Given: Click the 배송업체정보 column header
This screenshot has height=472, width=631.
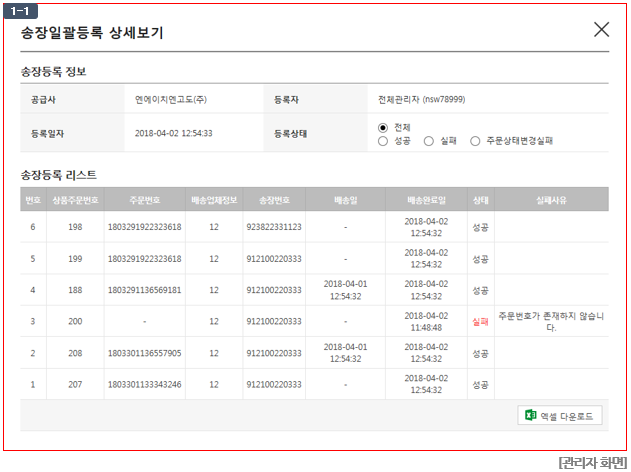Looking at the screenshot, I should point(214,200).
